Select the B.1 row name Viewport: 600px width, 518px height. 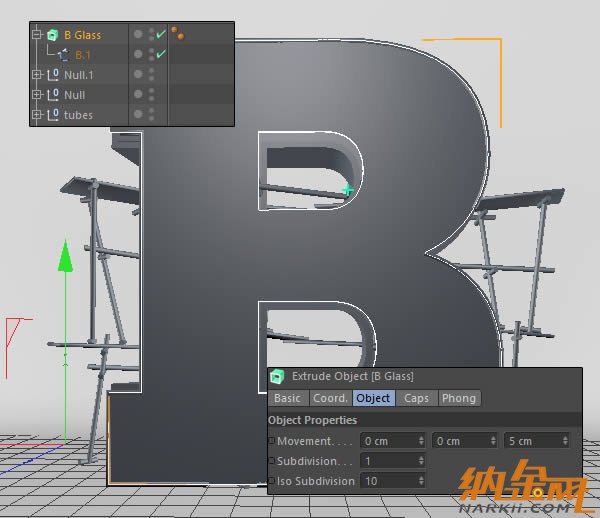[x=83, y=55]
